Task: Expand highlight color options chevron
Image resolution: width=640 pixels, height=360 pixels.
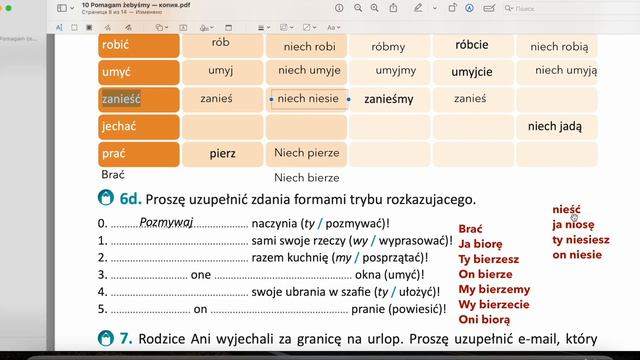Action: 435,8
